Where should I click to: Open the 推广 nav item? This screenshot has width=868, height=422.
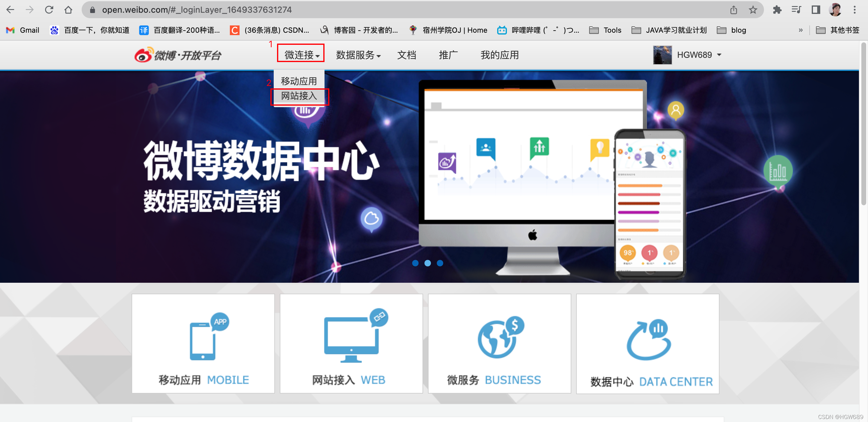(448, 55)
